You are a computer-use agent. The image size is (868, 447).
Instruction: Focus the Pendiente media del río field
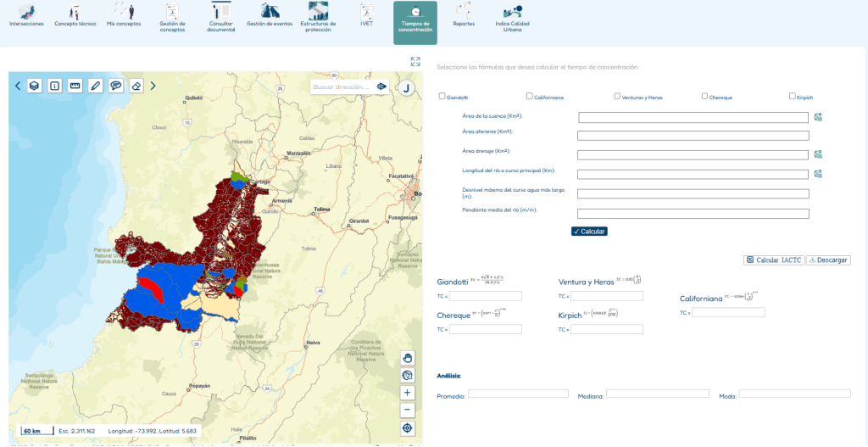coord(693,214)
